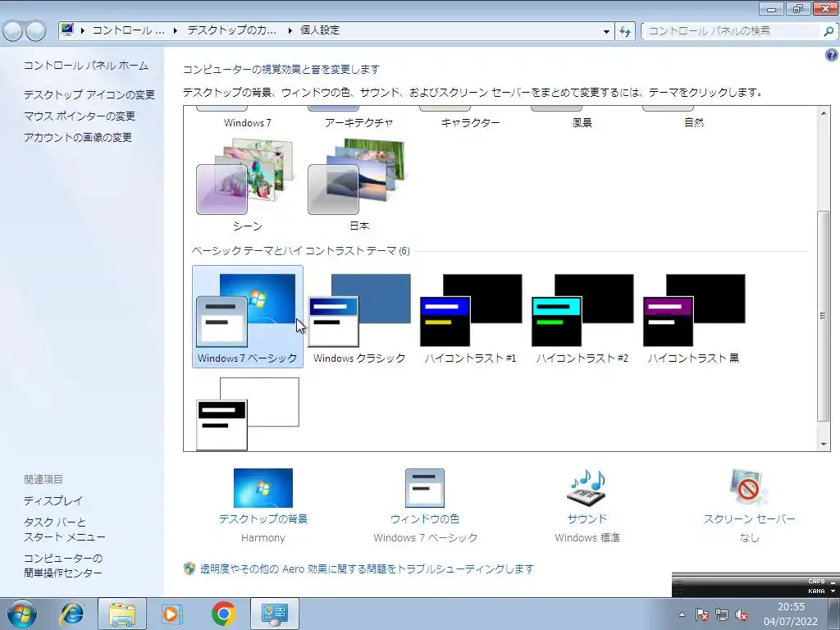Open the デスクトップの背景 link
This screenshot has width=840, height=630.
(263, 518)
